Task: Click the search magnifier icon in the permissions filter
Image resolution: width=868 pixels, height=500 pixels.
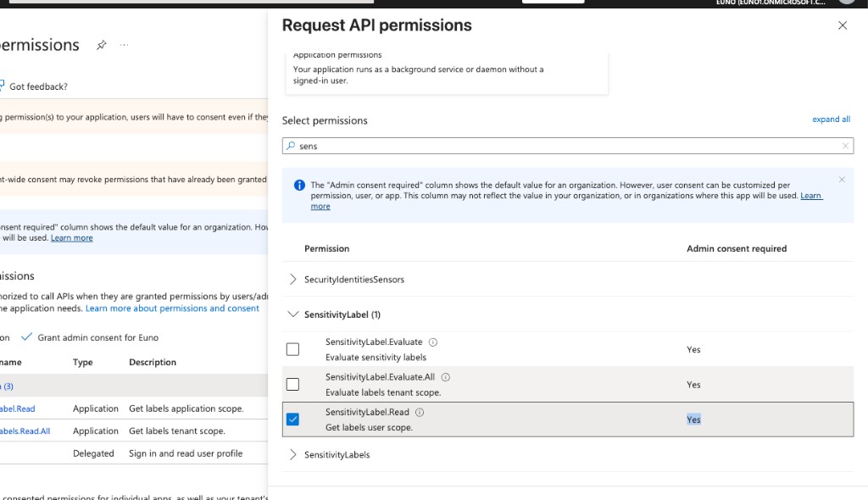Action: (291, 146)
